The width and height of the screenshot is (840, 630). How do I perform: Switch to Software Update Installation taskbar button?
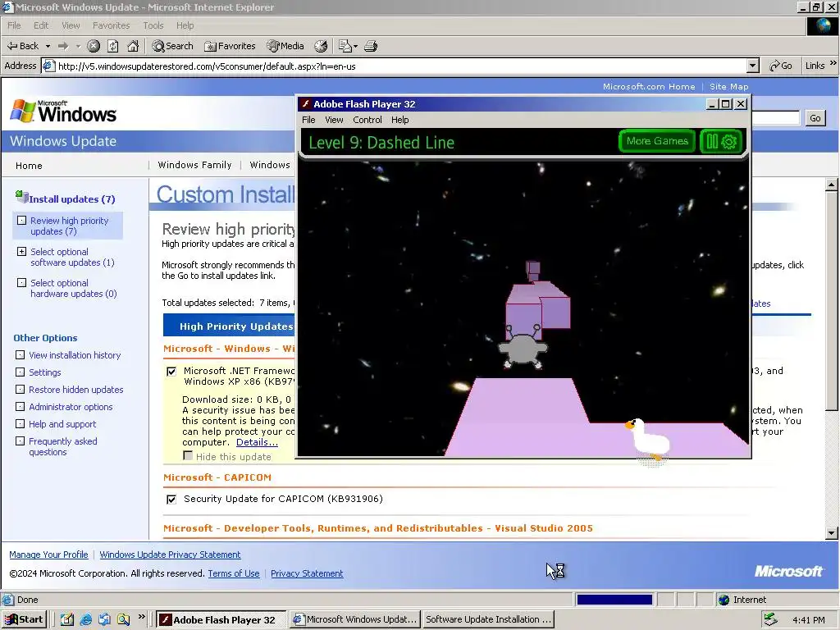pos(488,619)
